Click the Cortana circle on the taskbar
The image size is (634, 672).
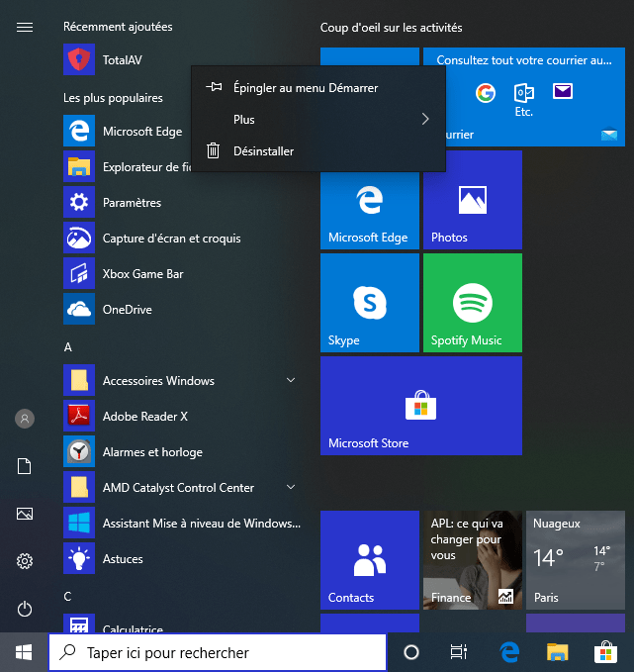(x=411, y=652)
